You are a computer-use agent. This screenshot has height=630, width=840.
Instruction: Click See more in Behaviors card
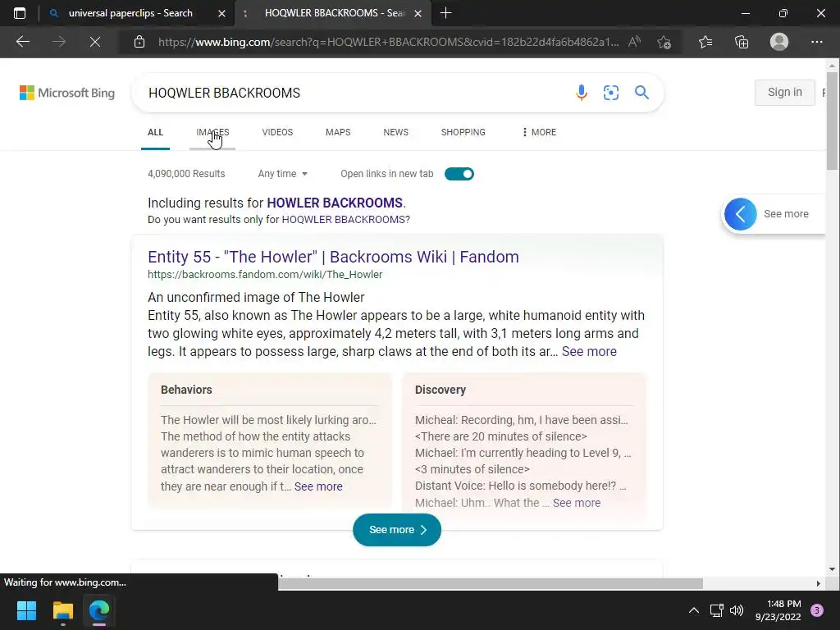point(318,486)
